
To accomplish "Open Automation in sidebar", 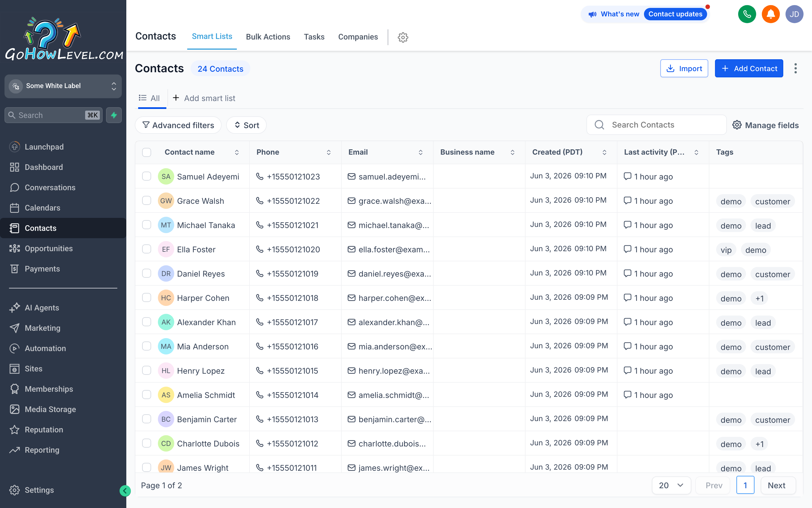I will 63,349.
